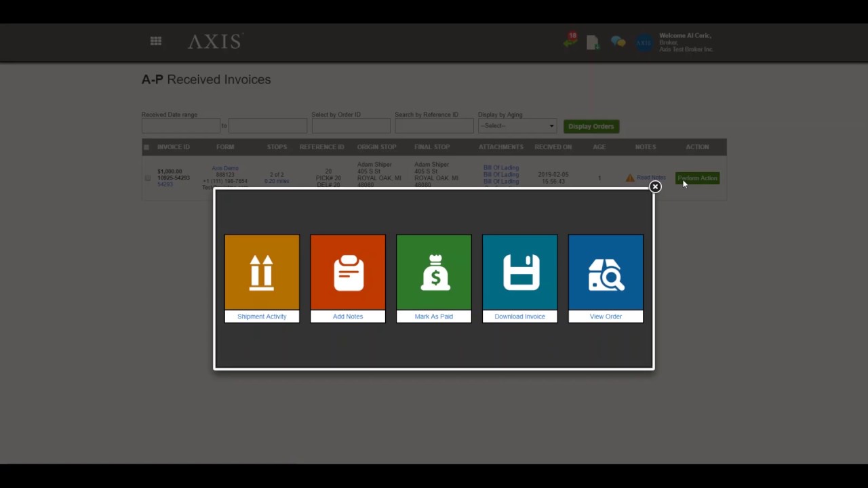868x488 pixels.
Task: Open the chat bubbles icon in header
Action: pos(618,42)
